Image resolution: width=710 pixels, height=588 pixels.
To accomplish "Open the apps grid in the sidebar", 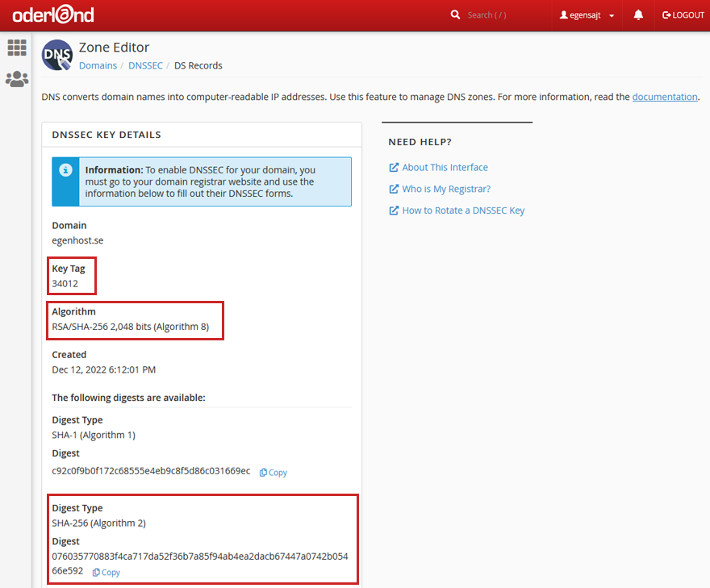I will 17,48.
